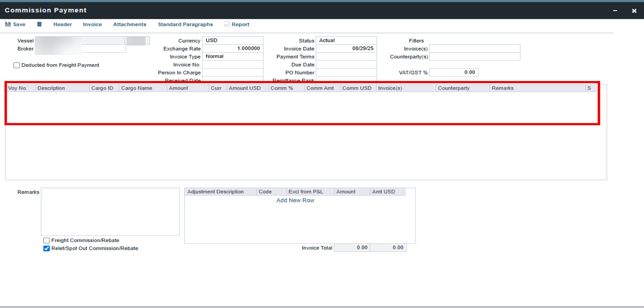Minimize the Commission Payment window
Screen dimensions: 644x308
[615, 11]
